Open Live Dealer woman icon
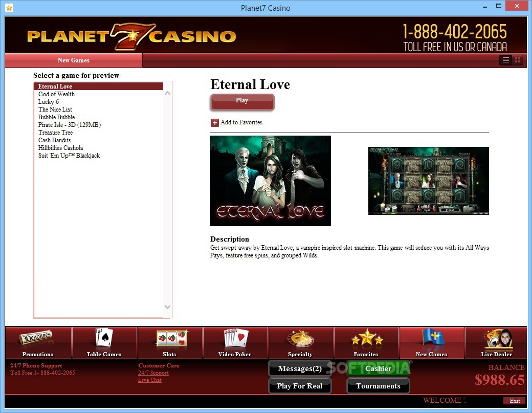The width and height of the screenshot is (532, 413). (498, 338)
